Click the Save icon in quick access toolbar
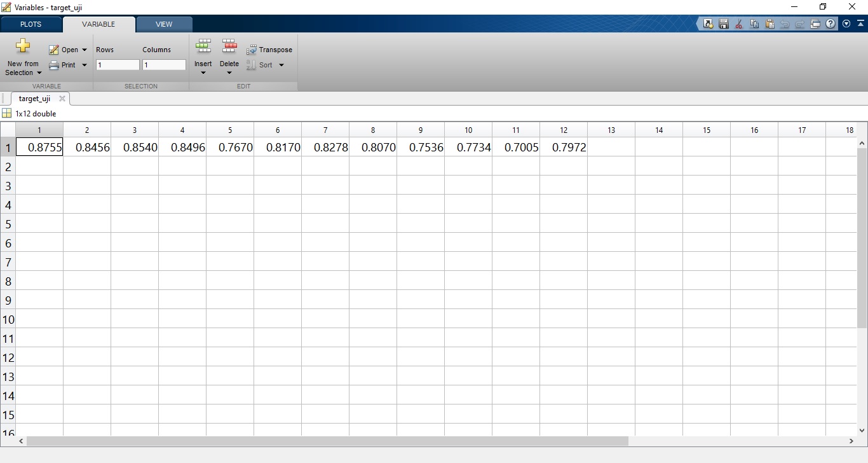Image resolution: width=868 pixels, height=463 pixels. click(x=723, y=24)
